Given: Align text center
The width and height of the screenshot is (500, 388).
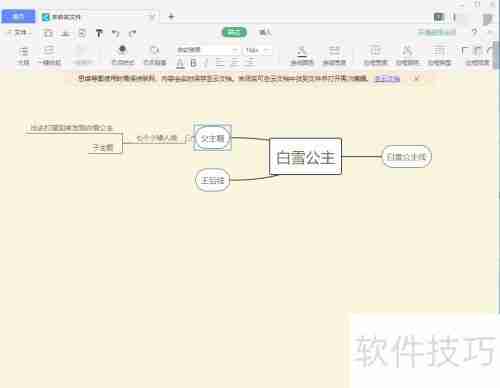Looking at the screenshot, I should tap(235, 63).
